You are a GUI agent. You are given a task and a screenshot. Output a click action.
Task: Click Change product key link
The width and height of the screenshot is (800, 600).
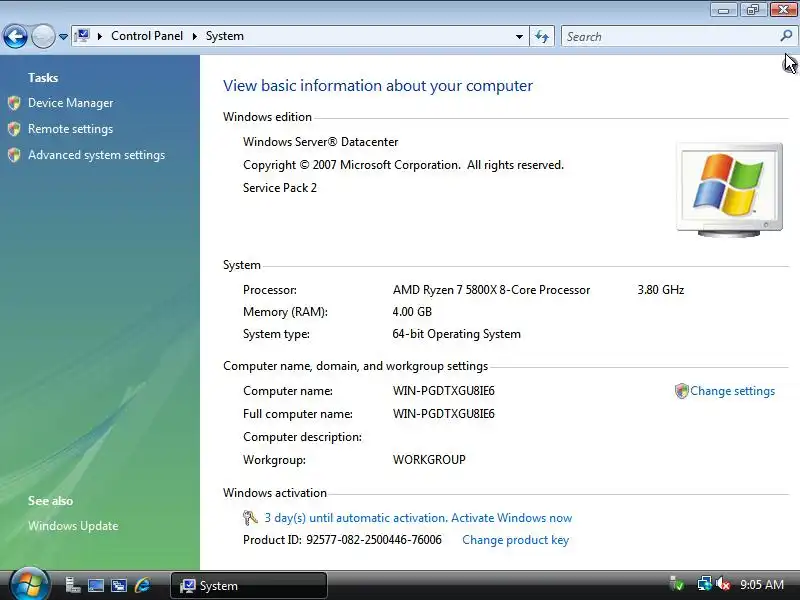pos(515,540)
